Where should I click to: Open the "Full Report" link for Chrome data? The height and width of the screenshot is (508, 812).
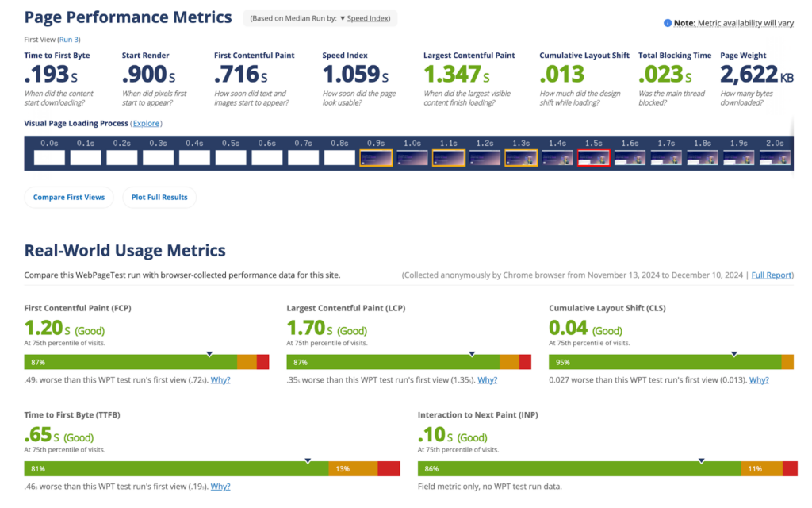click(770, 275)
